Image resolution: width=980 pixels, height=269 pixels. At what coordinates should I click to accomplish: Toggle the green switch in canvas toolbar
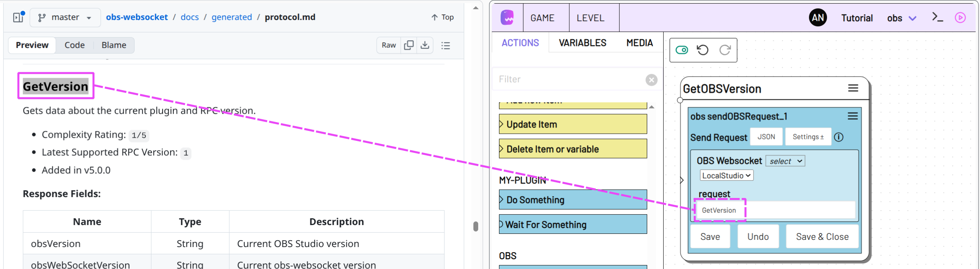point(682,50)
